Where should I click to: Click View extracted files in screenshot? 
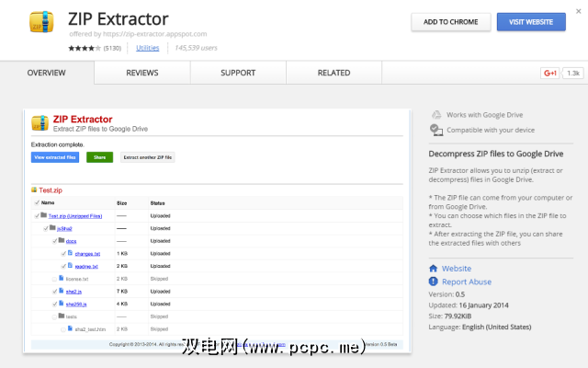point(55,157)
